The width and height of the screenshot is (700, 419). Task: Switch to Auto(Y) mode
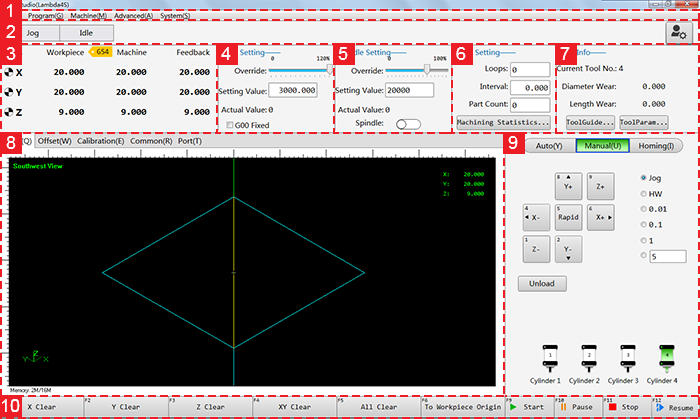549,146
